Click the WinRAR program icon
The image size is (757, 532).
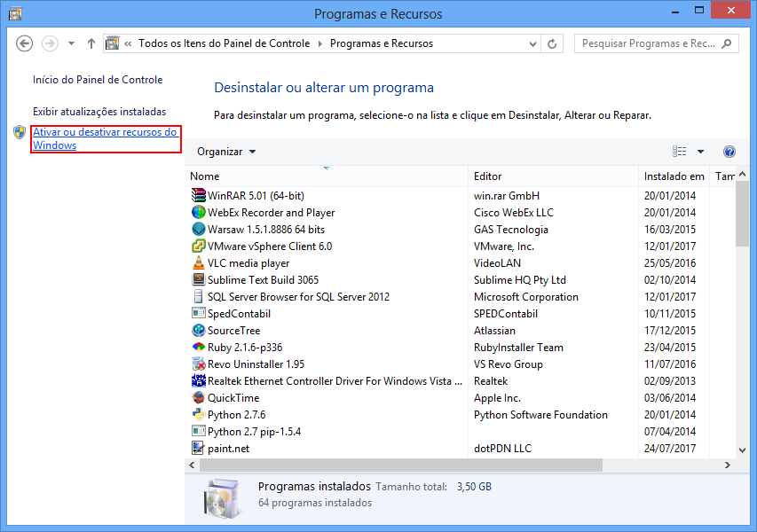click(199, 195)
